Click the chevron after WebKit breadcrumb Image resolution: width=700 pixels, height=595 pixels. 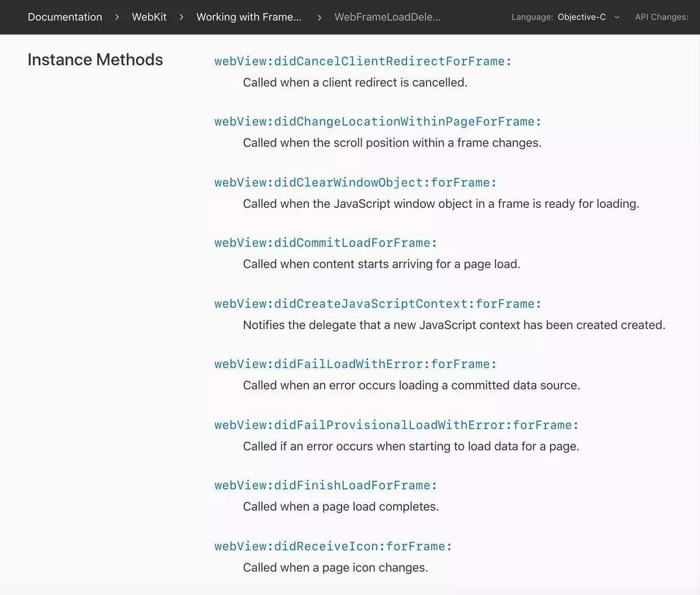(x=181, y=17)
